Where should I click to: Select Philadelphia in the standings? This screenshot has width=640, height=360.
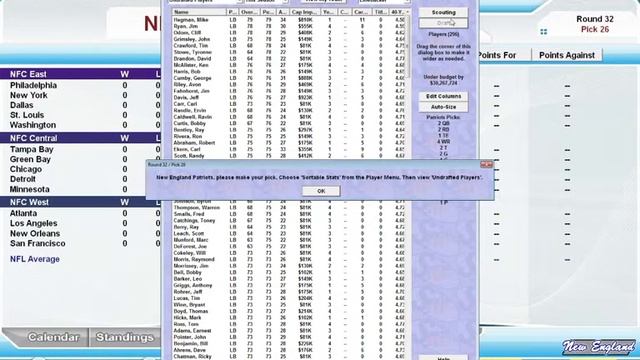(33, 85)
